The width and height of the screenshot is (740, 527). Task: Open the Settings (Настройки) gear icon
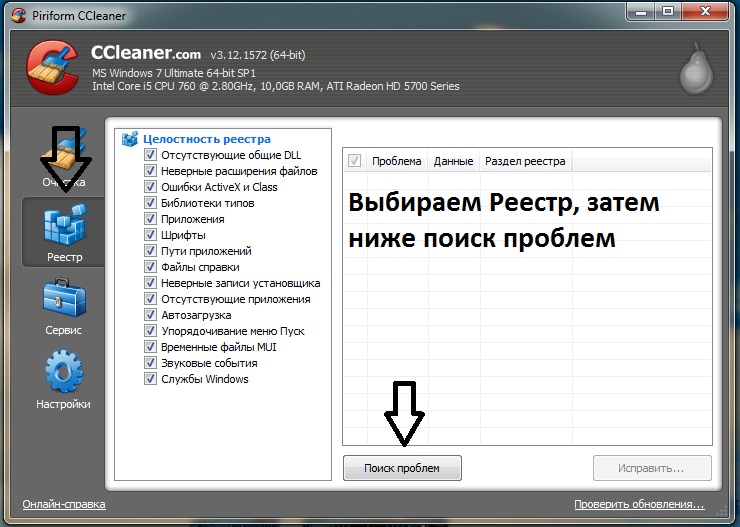click(x=64, y=373)
